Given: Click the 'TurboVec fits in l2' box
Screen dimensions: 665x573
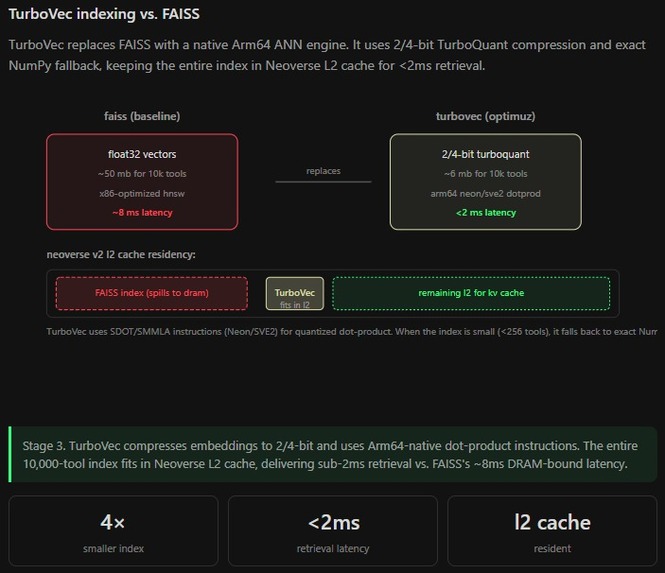Looking at the screenshot, I should (x=295, y=293).
